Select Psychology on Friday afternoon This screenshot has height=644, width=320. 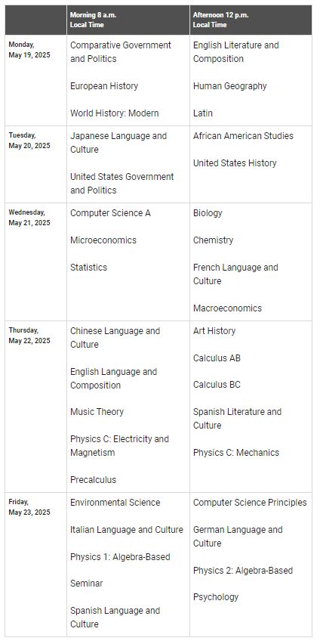pyautogui.click(x=216, y=597)
